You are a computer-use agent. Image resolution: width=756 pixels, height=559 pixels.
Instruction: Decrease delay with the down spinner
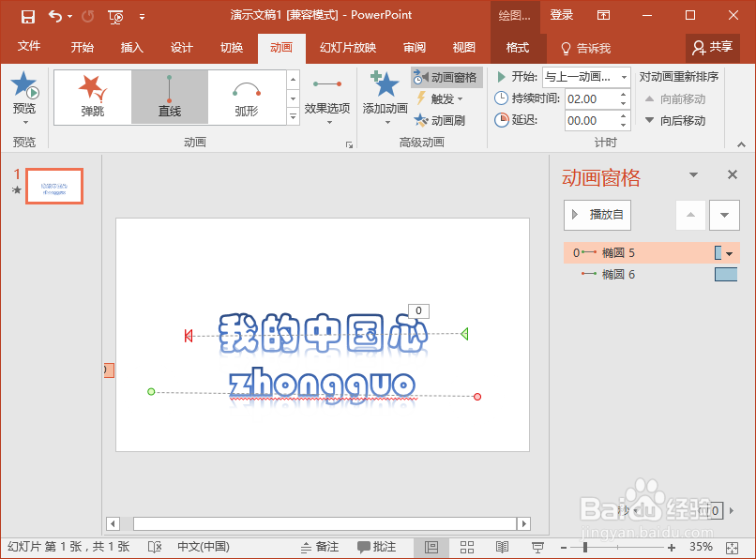[624, 125]
